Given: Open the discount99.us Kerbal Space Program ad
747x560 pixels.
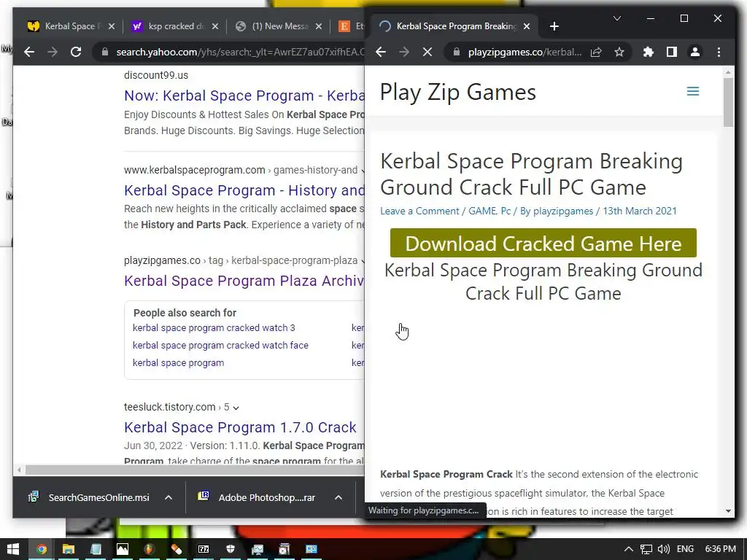Looking at the screenshot, I should coord(244,96).
